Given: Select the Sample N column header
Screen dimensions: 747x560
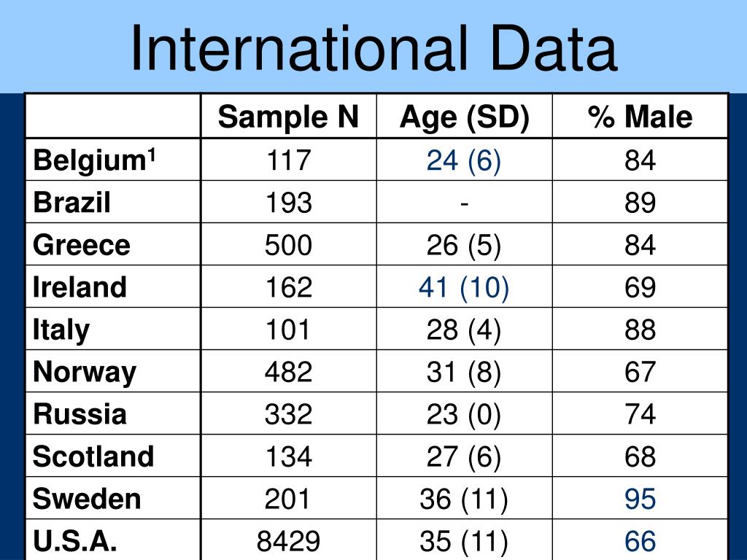Looking at the screenshot, I should coord(288,117).
